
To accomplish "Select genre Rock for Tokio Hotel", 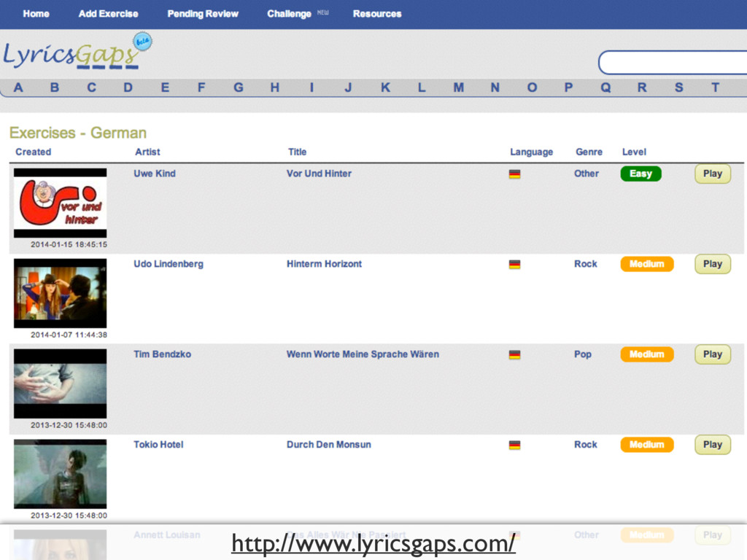I will coord(586,445).
